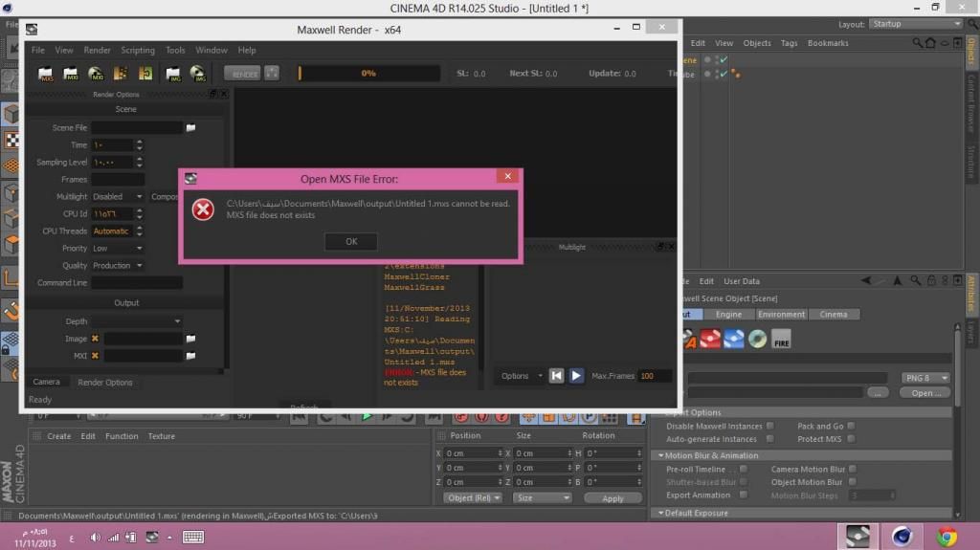Click the home icon in Objects panel
Image resolution: width=980 pixels, height=550 pixels.
[x=930, y=43]
